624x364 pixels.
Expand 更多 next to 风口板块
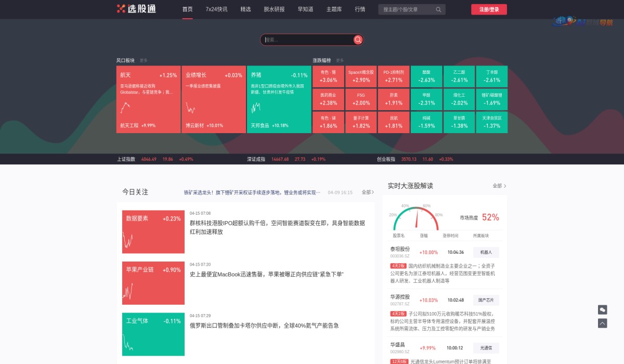(144, 60)
